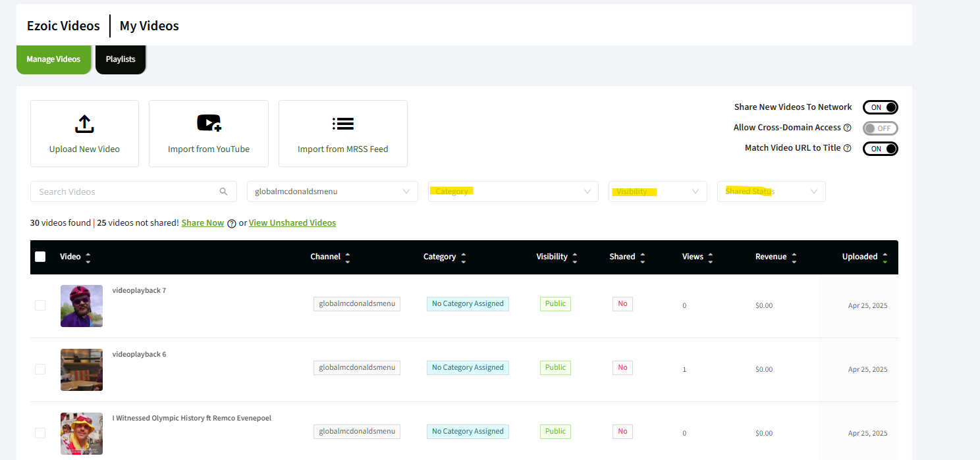Switch to the Playlists tab
This screenshot has height=460, width=980.
(x=121, y=59)
